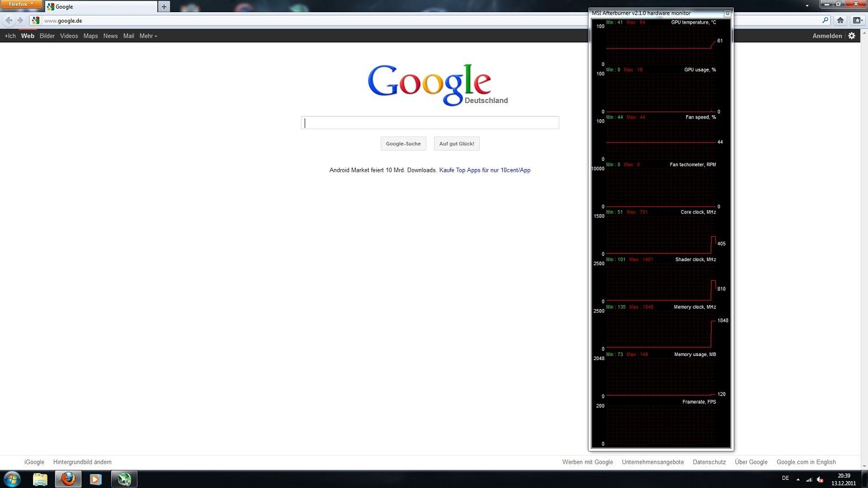This screenshot has width=868, height=488.
Task: Click the DE language indicator
Action: [785, 478]
